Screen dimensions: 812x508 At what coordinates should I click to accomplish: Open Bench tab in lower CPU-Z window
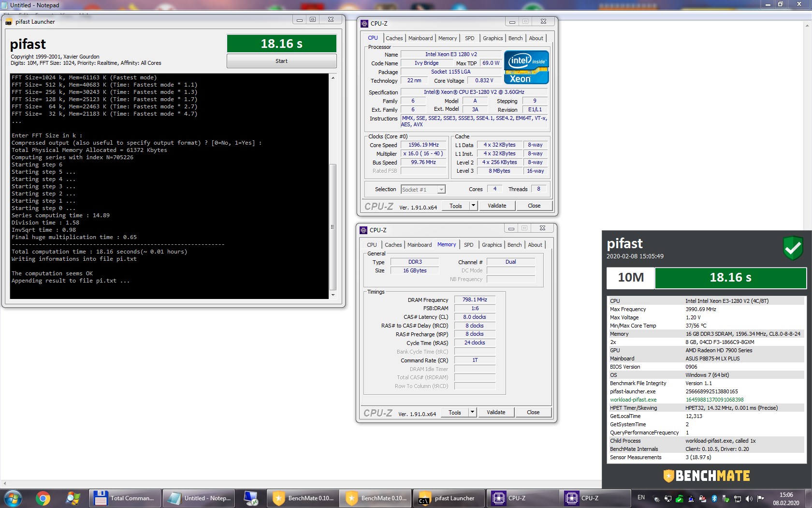click(514, 245)
